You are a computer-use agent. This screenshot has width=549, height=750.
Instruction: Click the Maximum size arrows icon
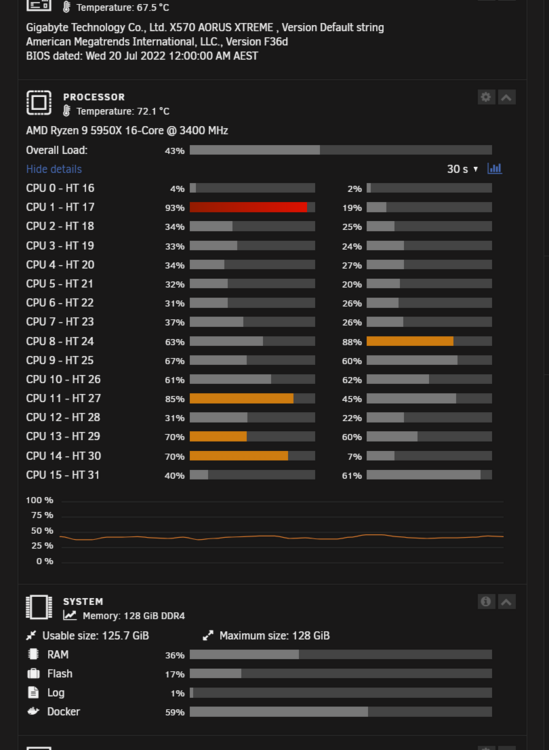208,635
